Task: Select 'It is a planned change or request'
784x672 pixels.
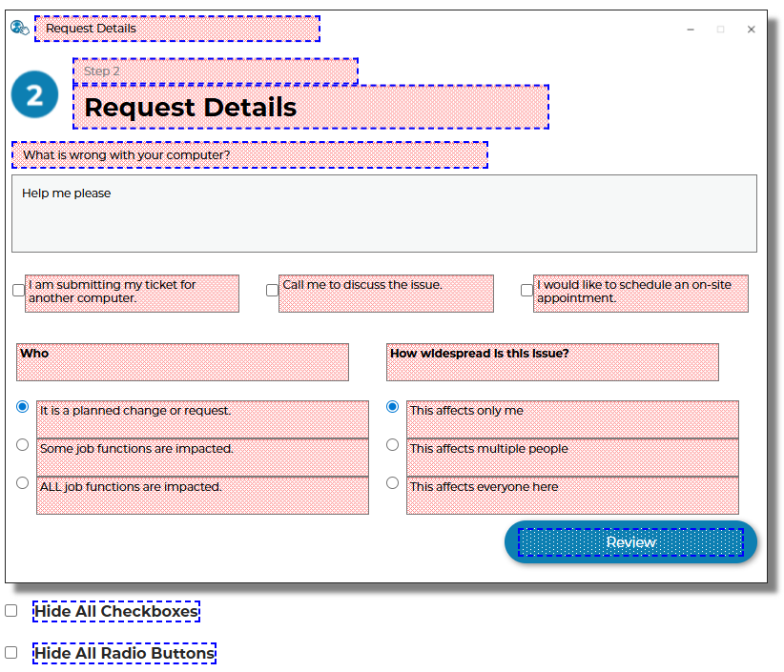Action: click(x=23, y=407)
